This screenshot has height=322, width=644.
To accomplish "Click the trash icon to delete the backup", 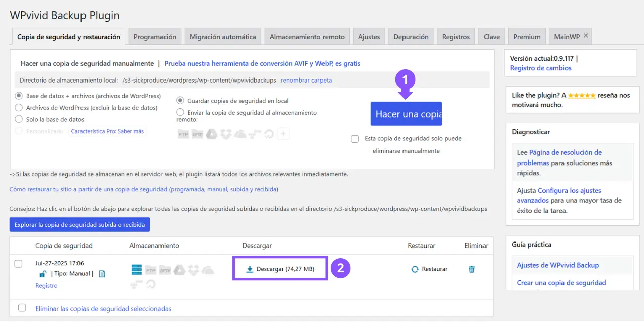I will click(472, 269).
